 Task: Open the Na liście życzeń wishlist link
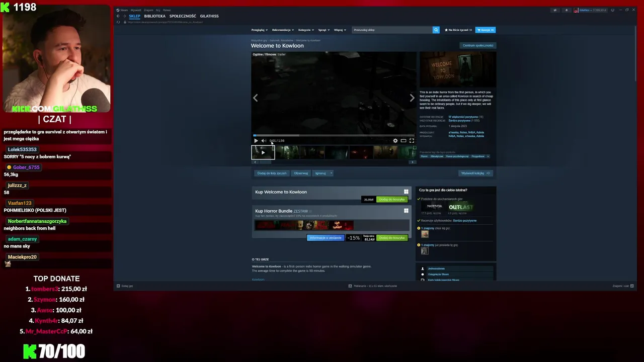[x=457, y=30]
